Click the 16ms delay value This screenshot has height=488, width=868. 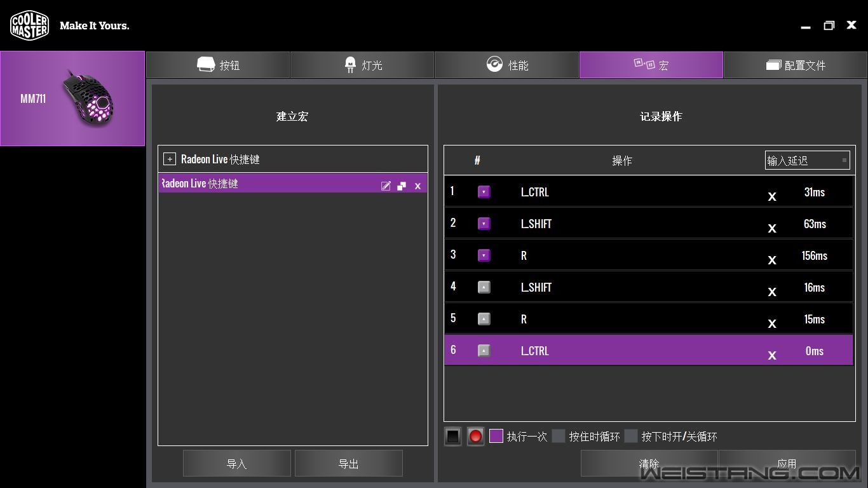coord(814,287)
